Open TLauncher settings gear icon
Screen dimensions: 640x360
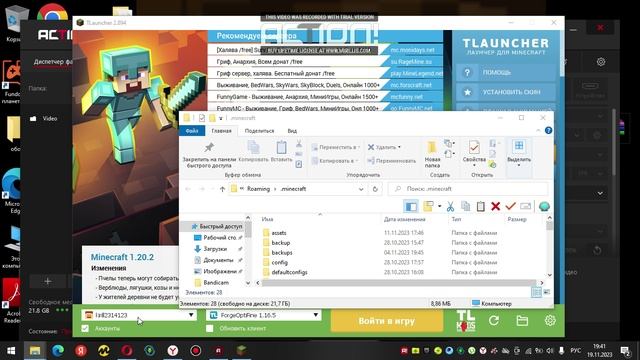coord(550,321)
